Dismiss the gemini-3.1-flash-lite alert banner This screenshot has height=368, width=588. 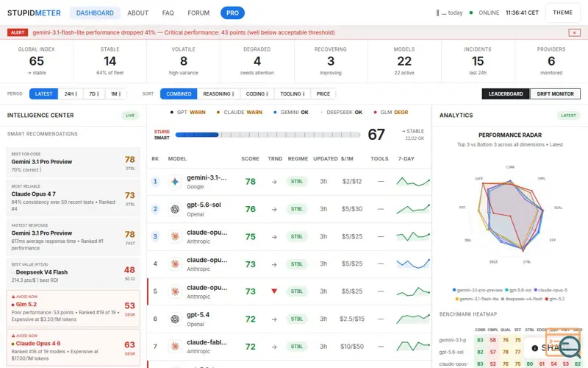(x=574, y=32)
